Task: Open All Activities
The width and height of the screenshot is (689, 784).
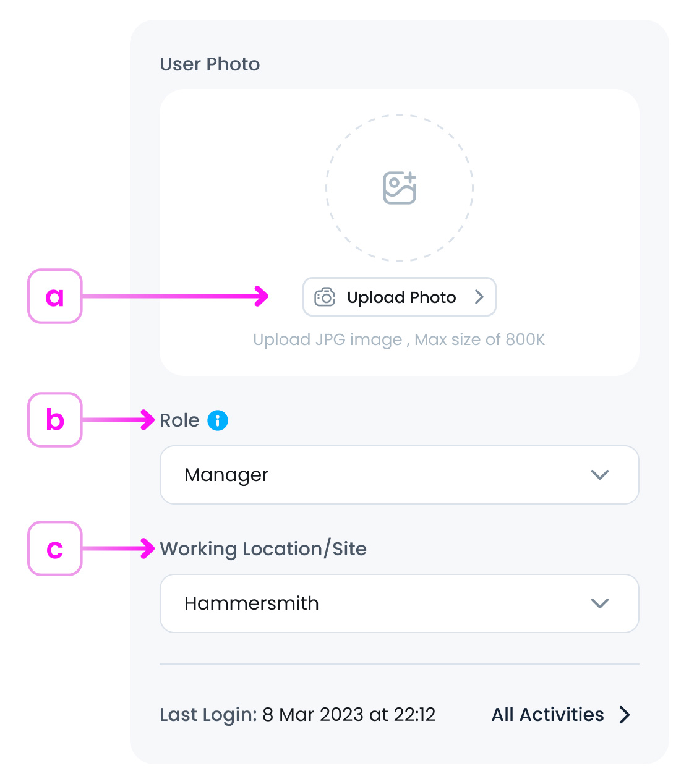Action: point(547,715)
